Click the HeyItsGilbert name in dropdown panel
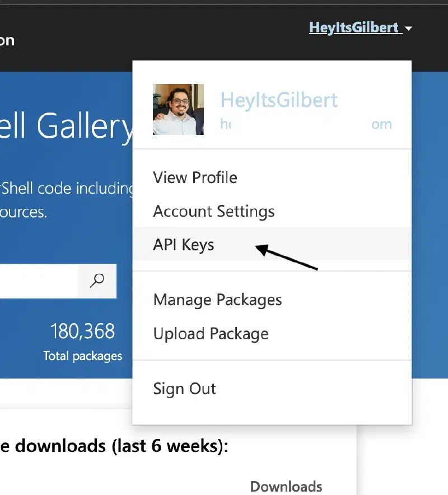The width and height of the screenshot is (448, 495). (x=279, y=100)
